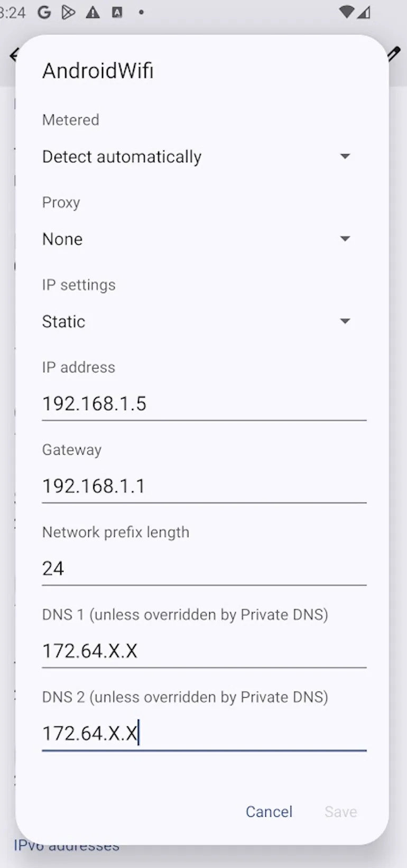
Task: Tap the Wi-Fi signal icon in the status bar
Action: click(346, 12)
